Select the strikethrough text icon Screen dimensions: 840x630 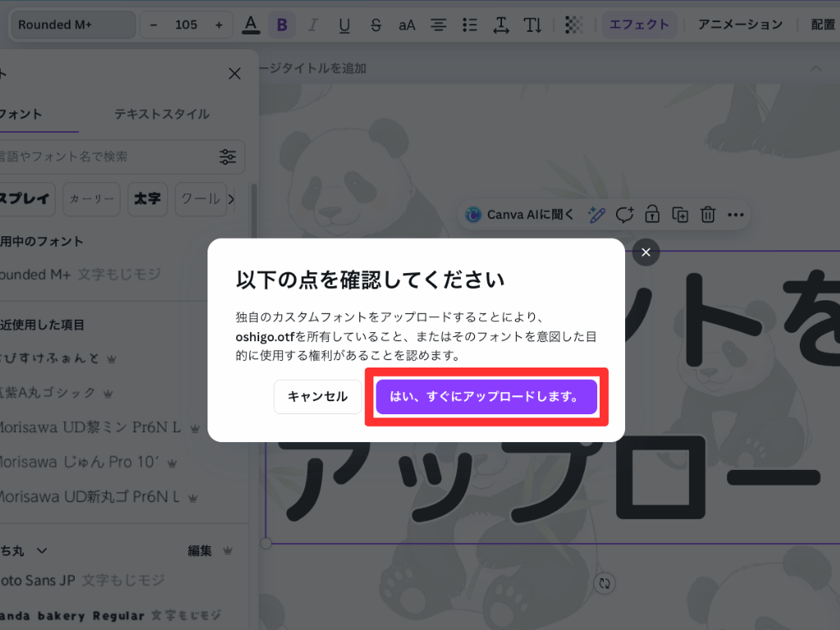(x=376, y=25)
